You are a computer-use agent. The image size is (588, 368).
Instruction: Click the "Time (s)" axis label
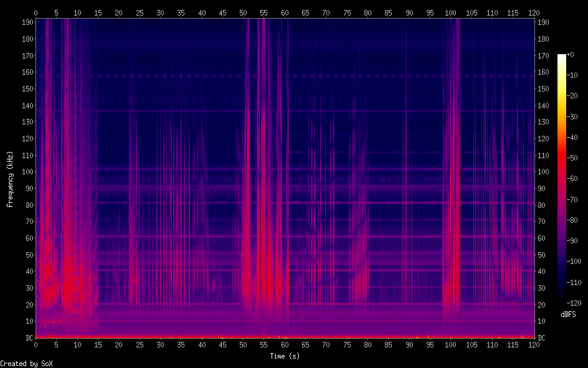tap(285, 356)
